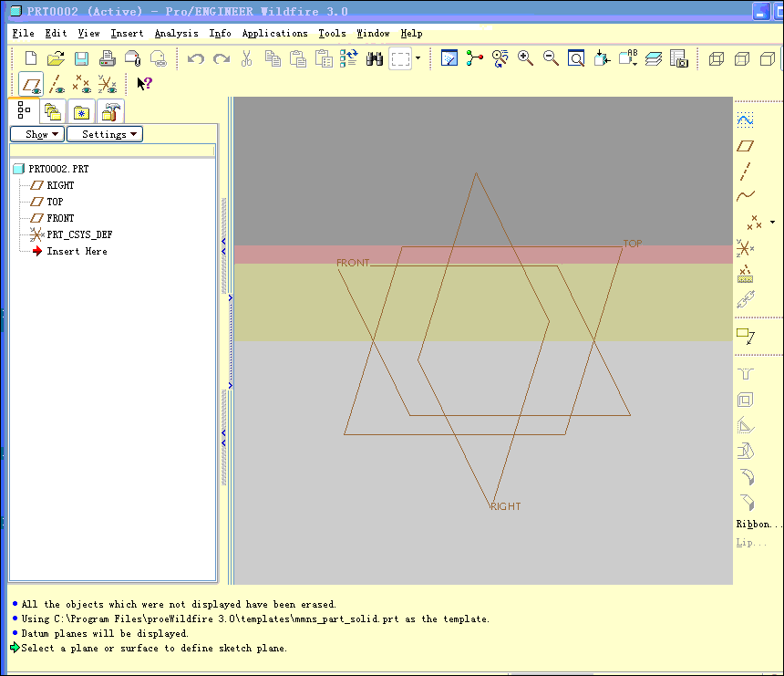Create a new file with the New icon
784x676 pixels.
pos(31,58)
